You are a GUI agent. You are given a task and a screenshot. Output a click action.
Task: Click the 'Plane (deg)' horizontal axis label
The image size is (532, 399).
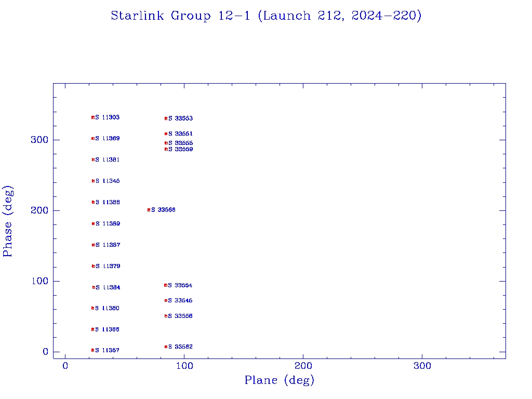280,380
